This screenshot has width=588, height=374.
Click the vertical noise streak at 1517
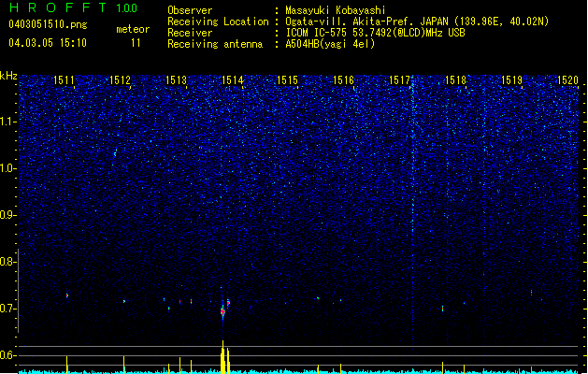(x=413, y=210)
